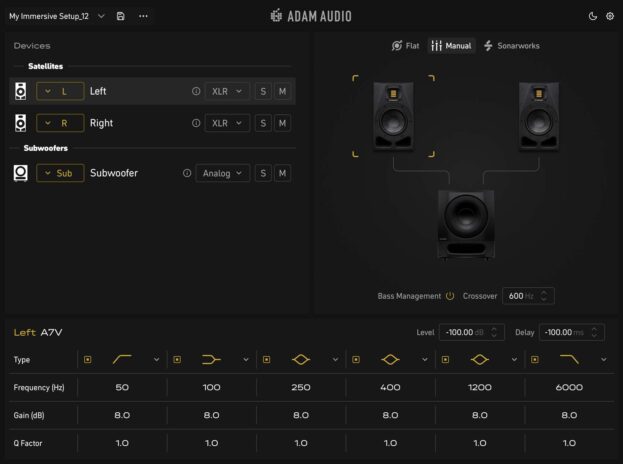Click the Delay -100.00 ms field

click(572, 333)
